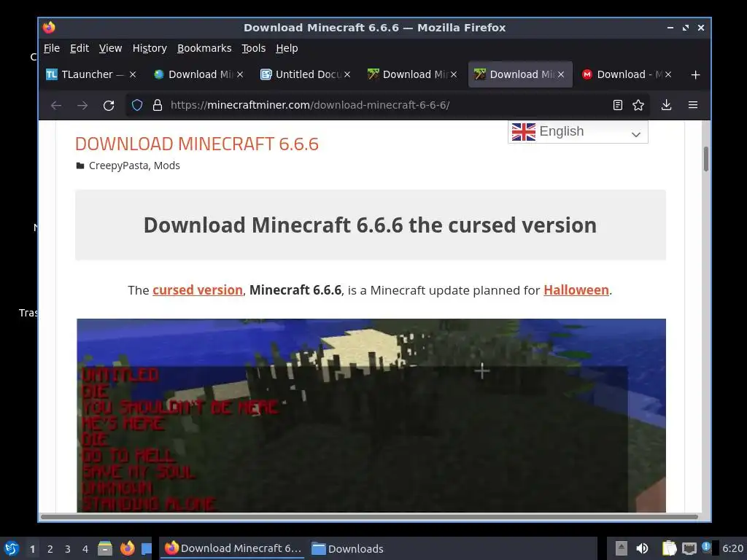Open the Edit menu

(x=79, y=48)
